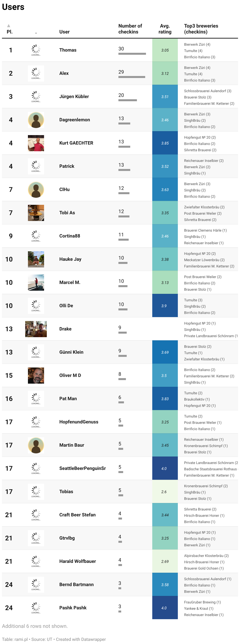Open Kurt GAECHTER's profile photo

(36, 143)
